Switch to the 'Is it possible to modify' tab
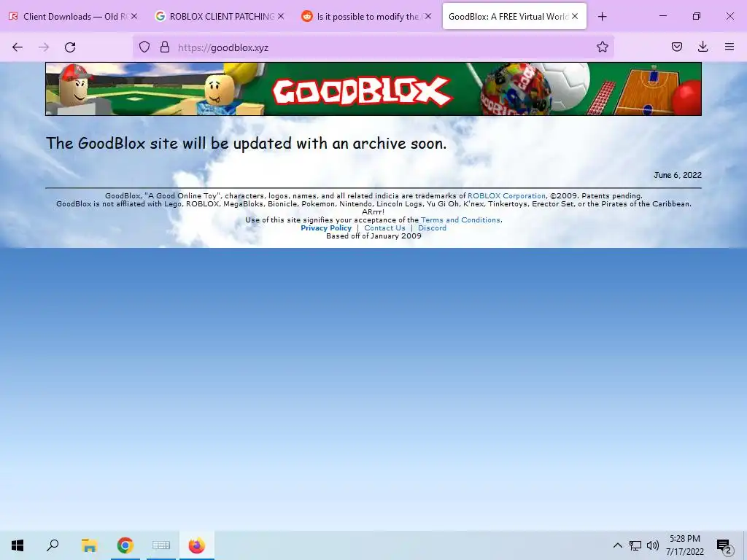Image resolution: width=747 pixels, height=560 pixels. [x=366, y=16]
